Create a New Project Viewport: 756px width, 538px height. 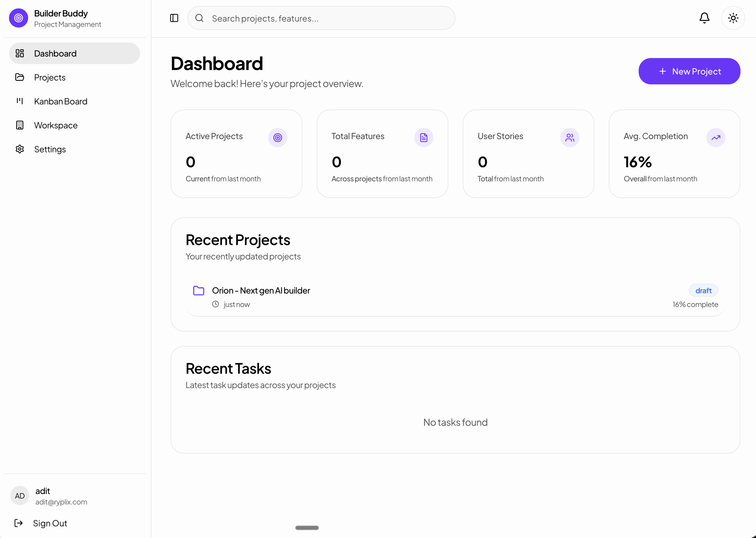point(689,71)
